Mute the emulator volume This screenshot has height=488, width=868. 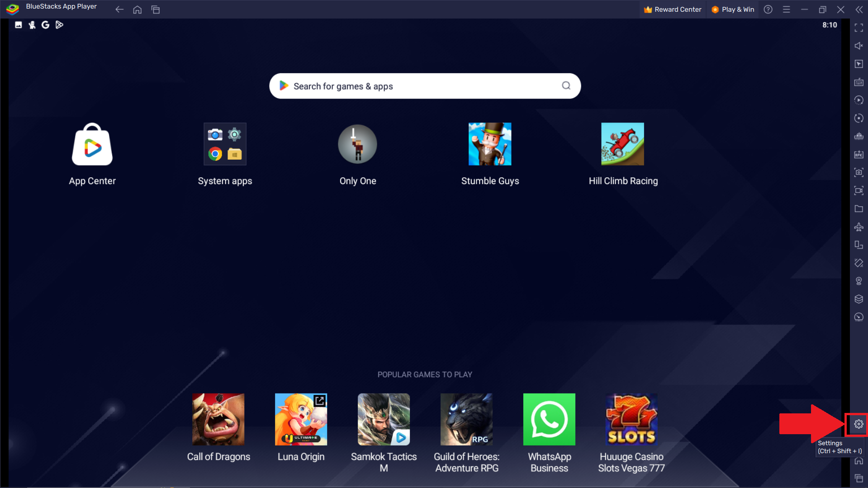tap(859, 46)
